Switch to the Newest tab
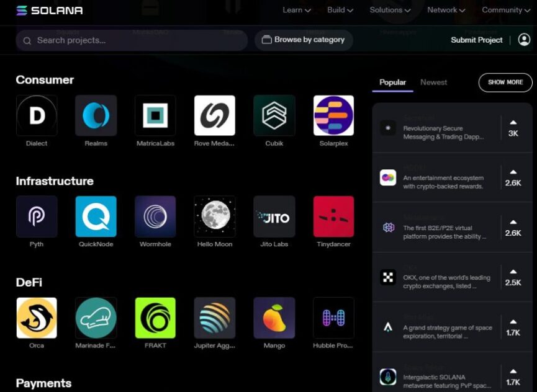This screenshot has height=392, width=537. [433, 82]
